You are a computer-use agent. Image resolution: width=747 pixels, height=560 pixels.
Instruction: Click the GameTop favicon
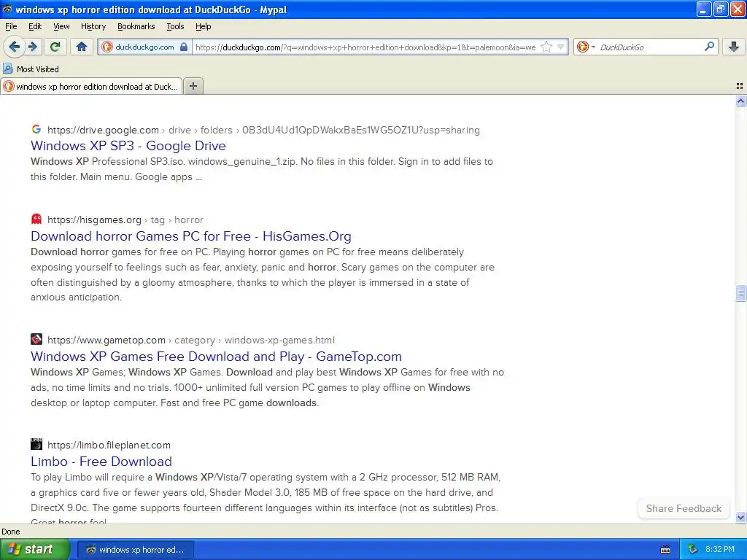tap(36, 339)
